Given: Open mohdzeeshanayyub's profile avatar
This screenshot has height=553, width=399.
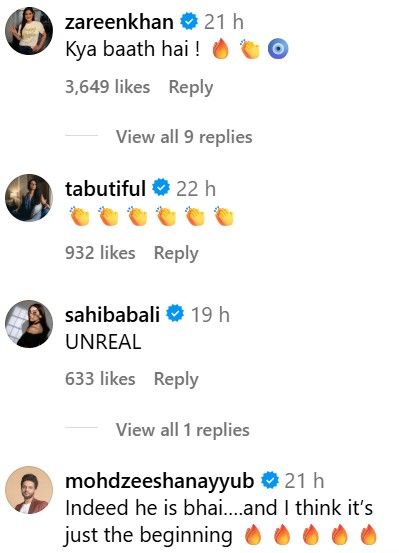Looking at the screenshot, I should click(x=29, y=490).
